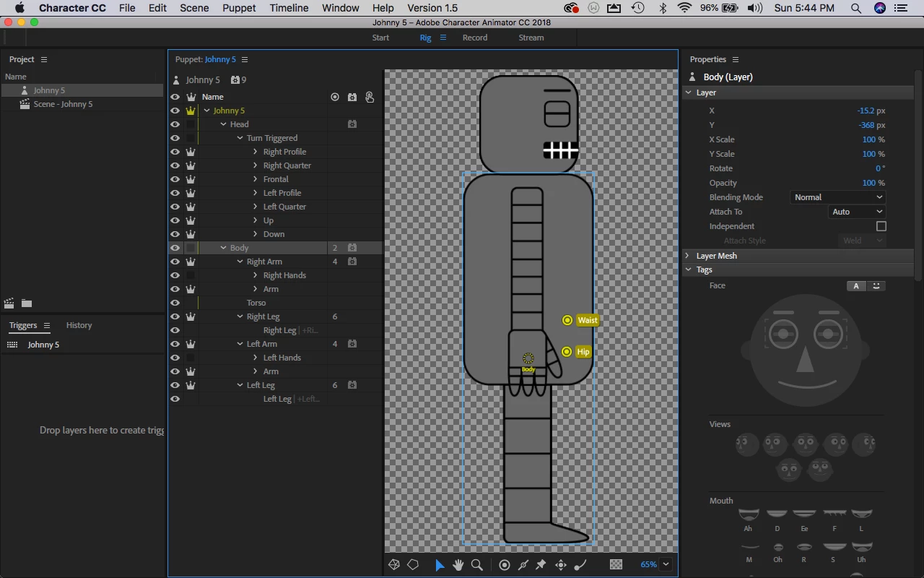The height and width of the screenshot is (578, 924).
Task: Switch to History tab
Action: [79, 325]
